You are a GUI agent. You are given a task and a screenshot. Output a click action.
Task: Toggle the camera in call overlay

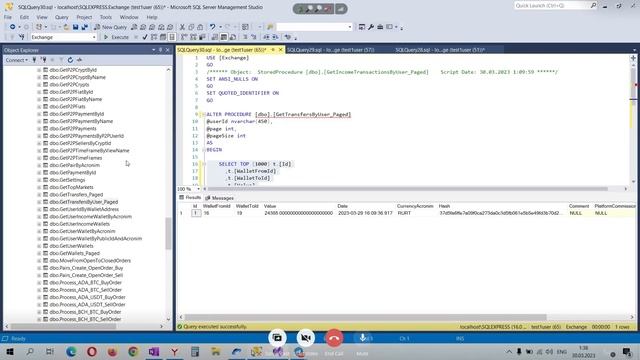305,338
